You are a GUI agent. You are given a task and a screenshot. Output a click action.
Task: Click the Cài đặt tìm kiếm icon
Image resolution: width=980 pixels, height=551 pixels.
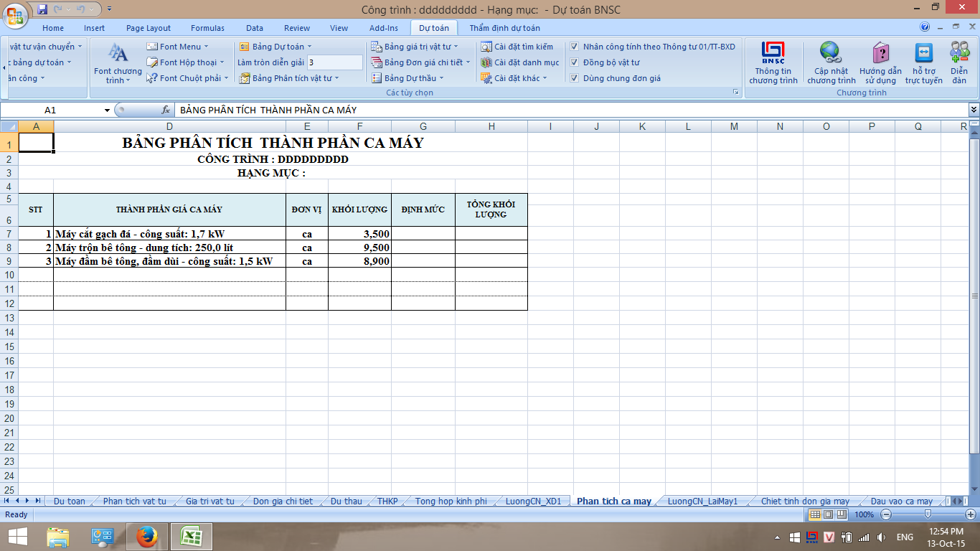tap(486, 47)
